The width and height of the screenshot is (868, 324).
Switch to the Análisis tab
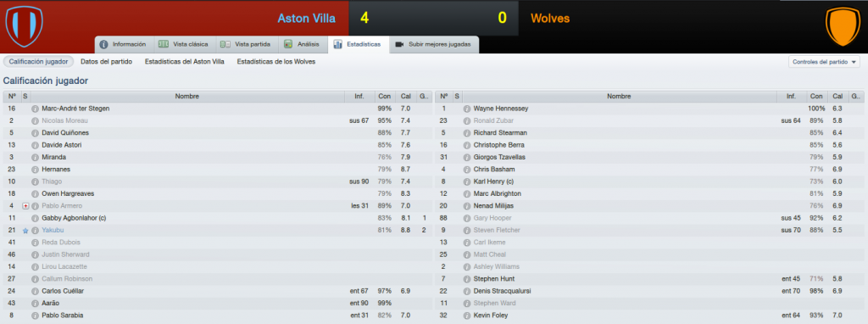tap(303, 44)
